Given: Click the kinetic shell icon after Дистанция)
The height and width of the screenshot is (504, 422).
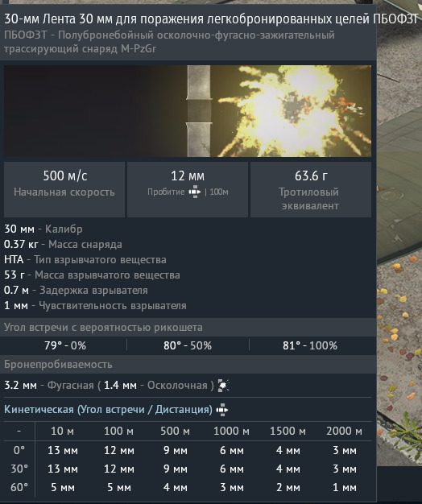Looking at the screenshot, I should click(222, 410).
